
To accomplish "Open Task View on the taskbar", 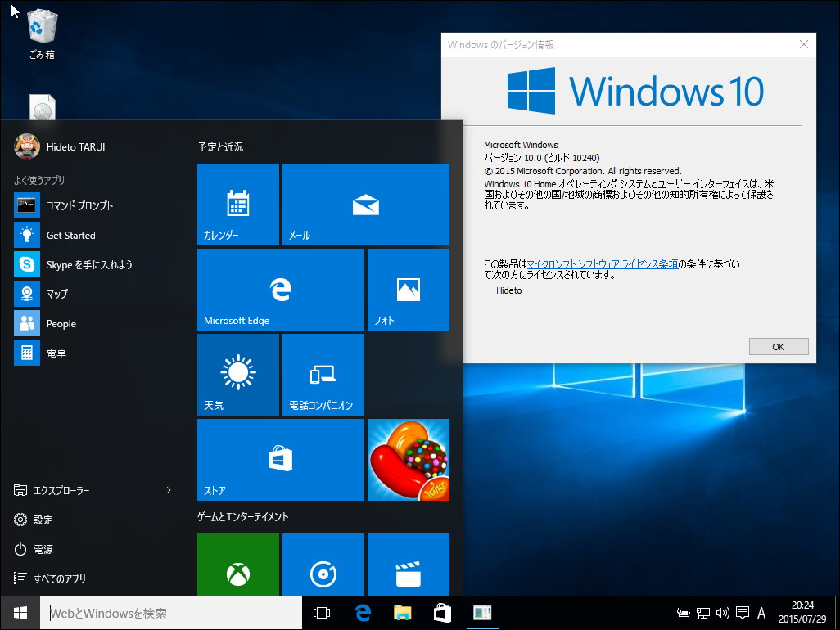I will tap(322, 612).
